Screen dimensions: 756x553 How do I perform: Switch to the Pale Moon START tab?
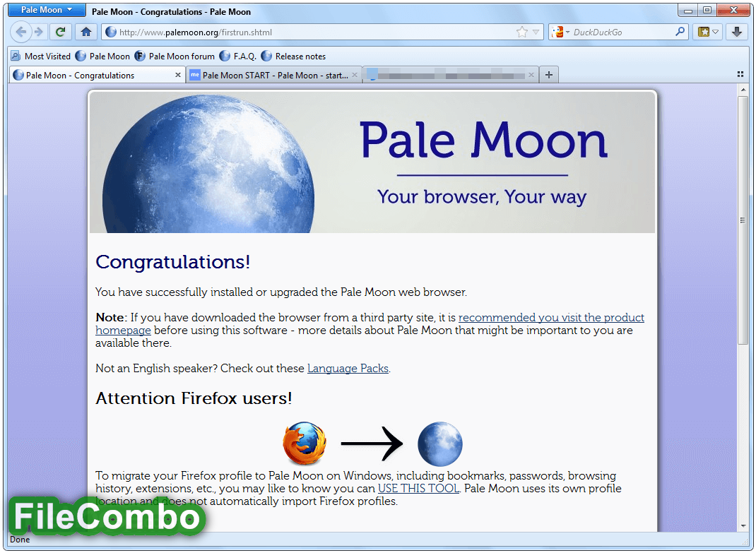pyautogui.click(x=273, y=75)
